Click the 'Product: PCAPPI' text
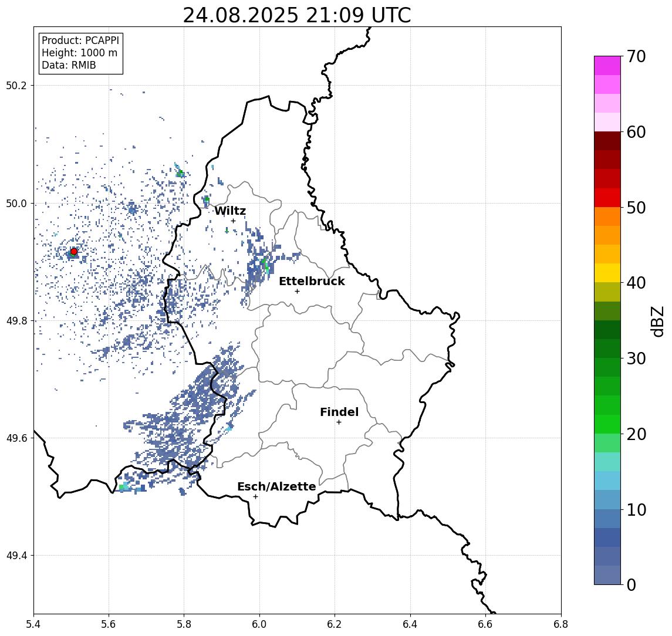Image resolution: width=672 pixels, height=636 pixels. (x=80, y=40)
